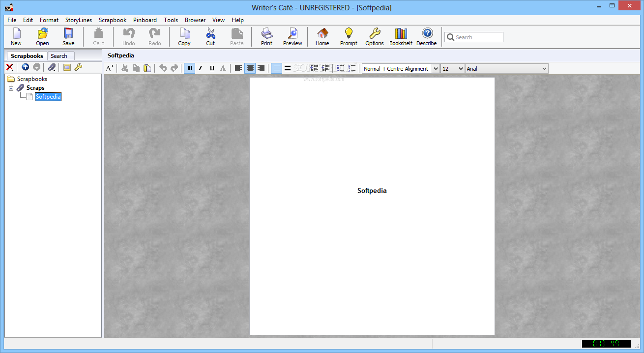The width and height of the screenshot is (644, 353).
Task: Increase the paragraph indent
Action: click(325, 68)
